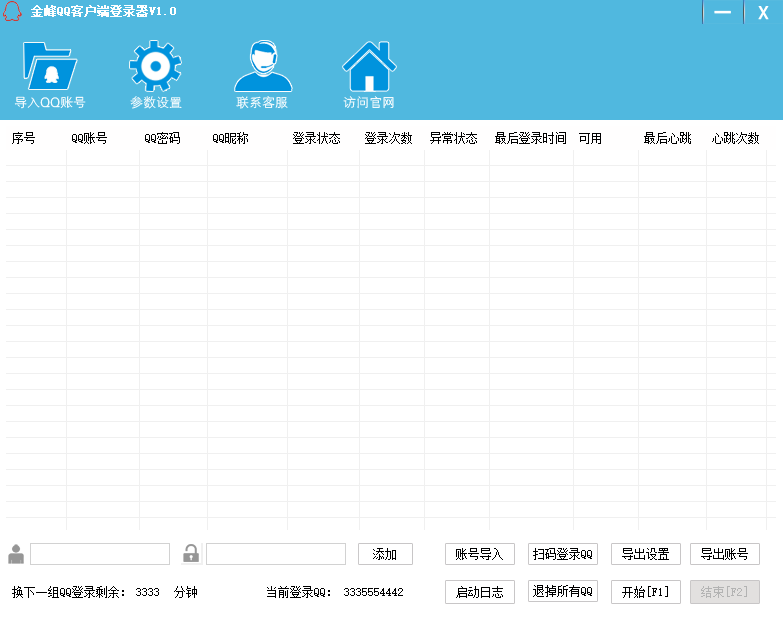The image size is (783, 632).
Task: Click the 3333 remaining minutes value
Action: pyautogui.click(x=147, y=592)
